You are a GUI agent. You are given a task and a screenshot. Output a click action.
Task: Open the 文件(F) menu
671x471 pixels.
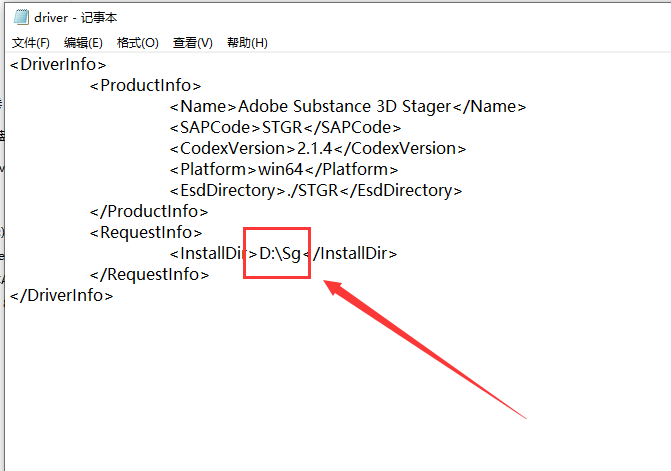click(x=31, y=43)
